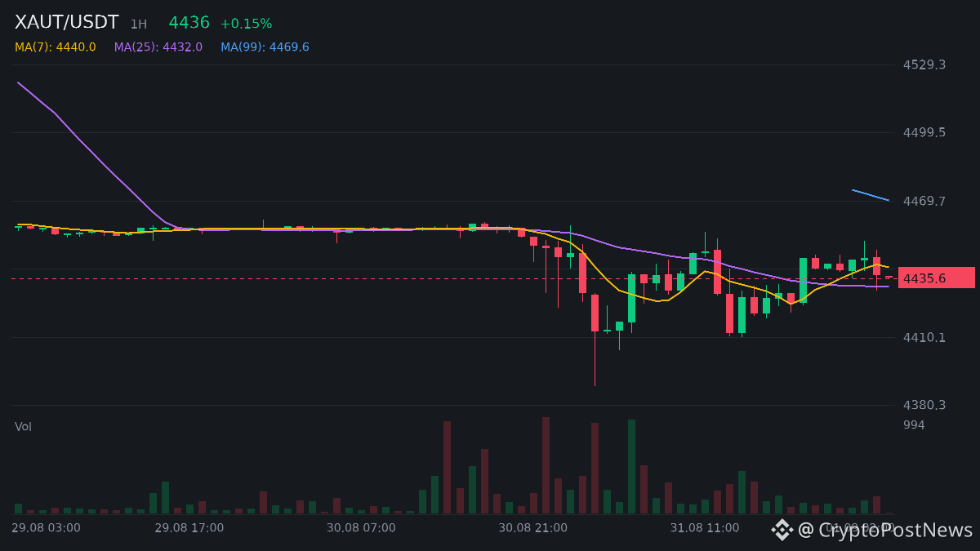The width and height of the screenshot is (980, 551).
Task: Click the MA(25): 4432.0 indicator label
Action: [x=158, y=47]
